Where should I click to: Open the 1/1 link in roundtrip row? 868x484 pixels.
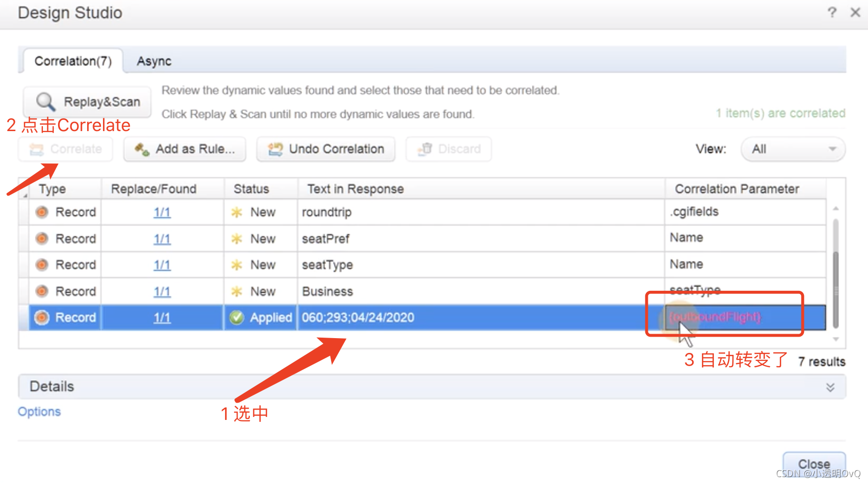162,212
